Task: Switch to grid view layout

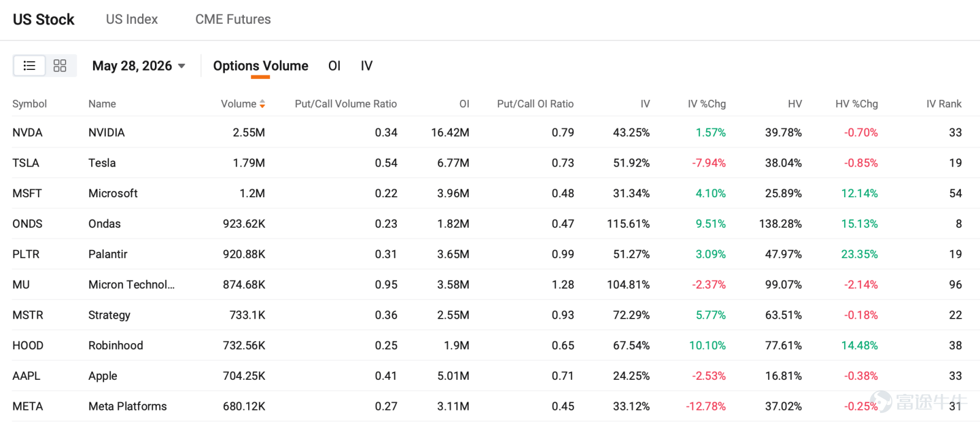Action: pyautogui.click(x=60, y=66)
